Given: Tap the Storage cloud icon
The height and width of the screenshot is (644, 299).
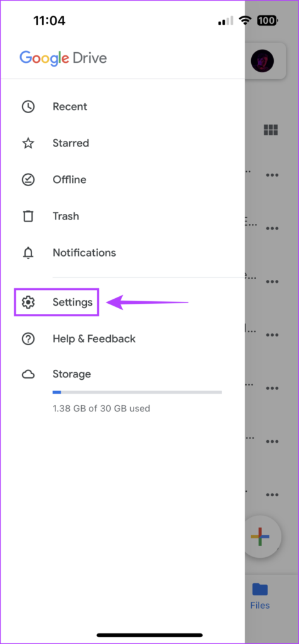Looking at the screenshot, I should (x=28, y=375).
